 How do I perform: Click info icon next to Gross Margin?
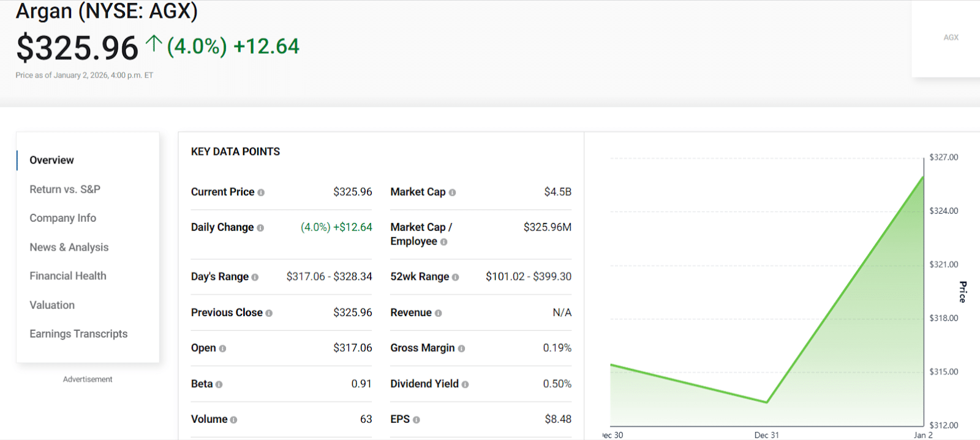461,349
